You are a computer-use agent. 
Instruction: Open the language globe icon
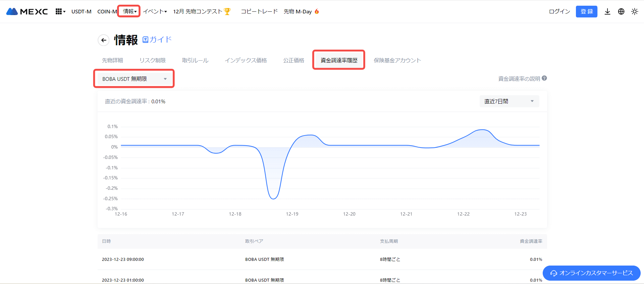[x=621, y=11]
